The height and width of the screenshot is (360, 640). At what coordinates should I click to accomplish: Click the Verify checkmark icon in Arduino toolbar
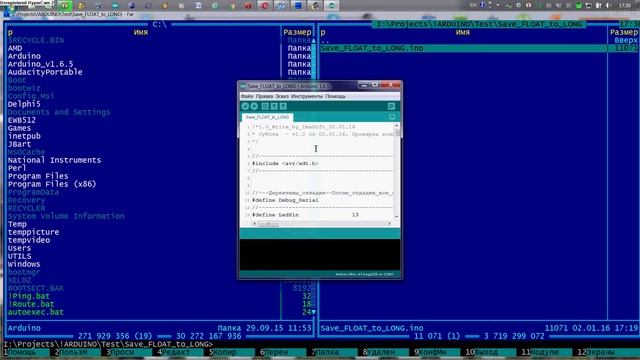coord(245,106)
